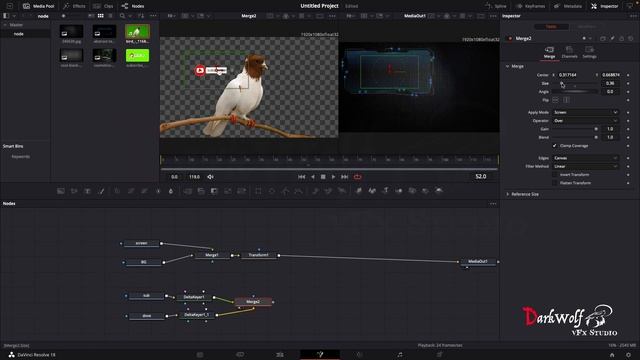Toggle the keyframe diamond for Center

[628, 75]
